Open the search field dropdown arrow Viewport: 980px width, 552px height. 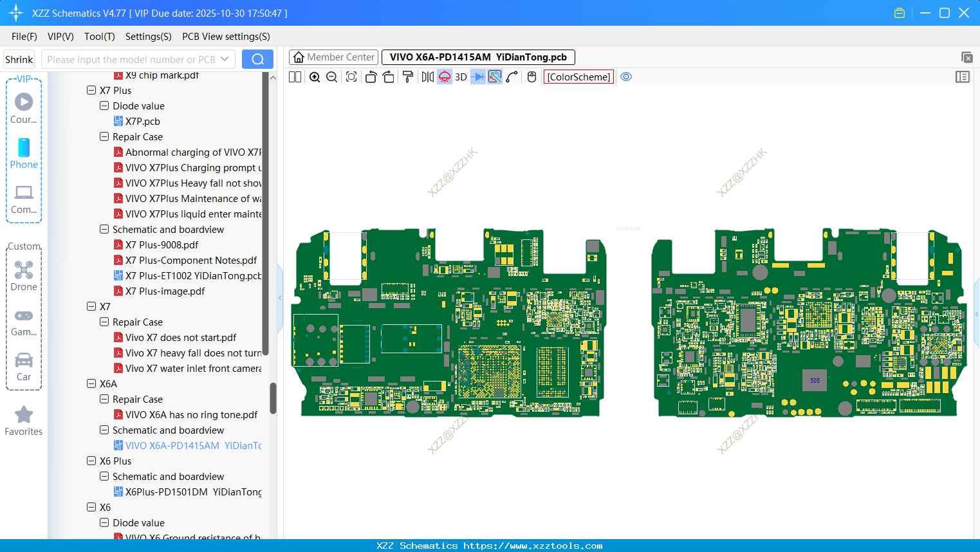point(225,60)
